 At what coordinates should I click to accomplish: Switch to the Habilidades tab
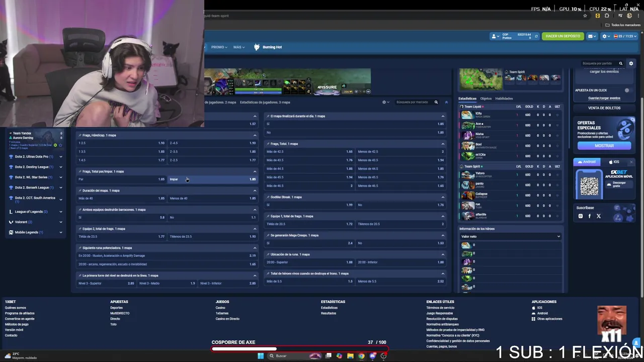(x=504, y=99)
